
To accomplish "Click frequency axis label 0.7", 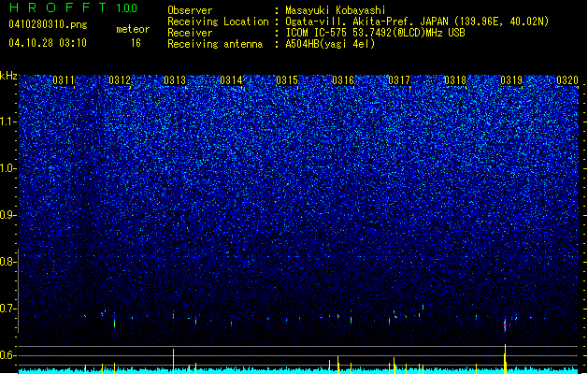I will pyautogui.click(x=8, y=309).
